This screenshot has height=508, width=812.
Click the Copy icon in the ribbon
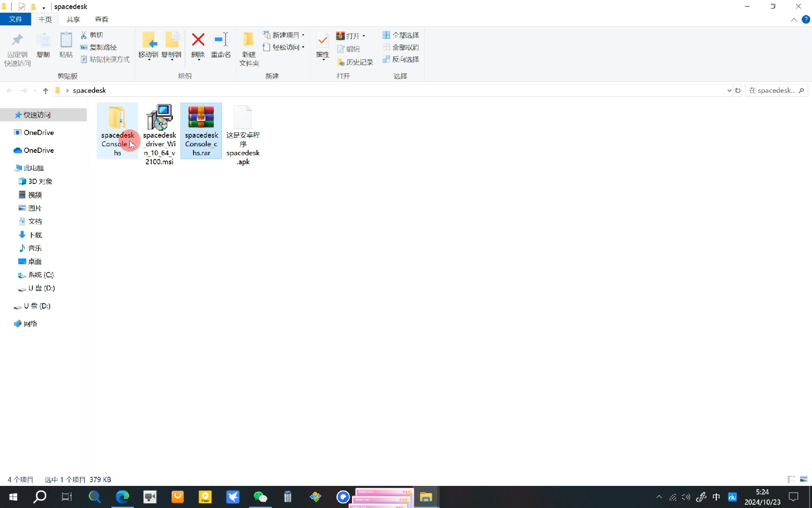43,40
